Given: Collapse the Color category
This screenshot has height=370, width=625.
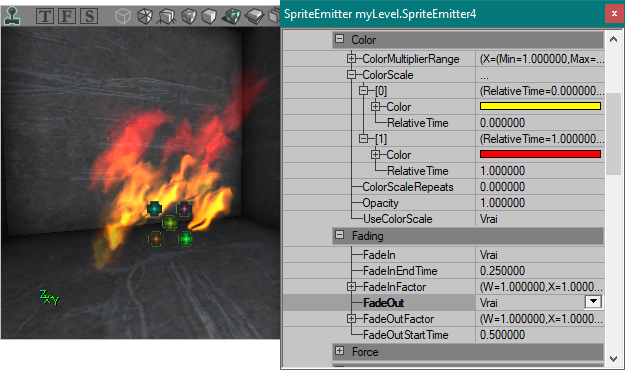Looking at the screenshot, I should (340, 39).
